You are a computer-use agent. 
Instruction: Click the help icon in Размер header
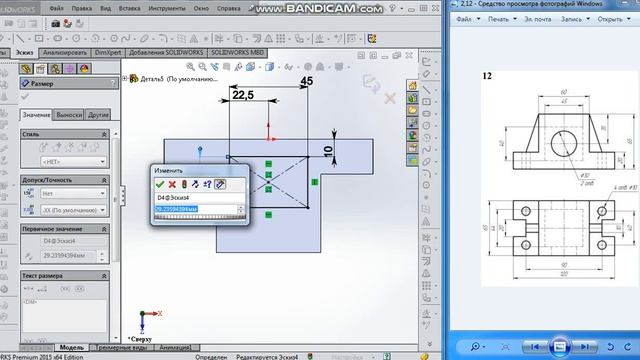pos(113,83)
